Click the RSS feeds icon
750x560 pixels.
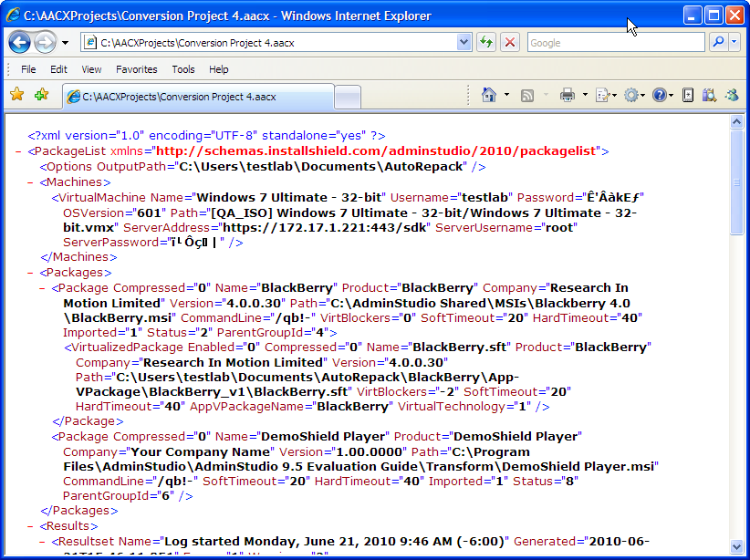pos(527,95)
